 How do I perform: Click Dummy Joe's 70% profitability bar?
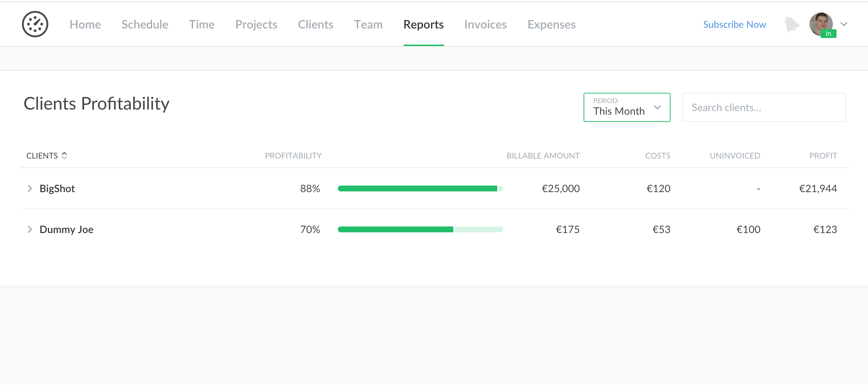pos(420,229)
